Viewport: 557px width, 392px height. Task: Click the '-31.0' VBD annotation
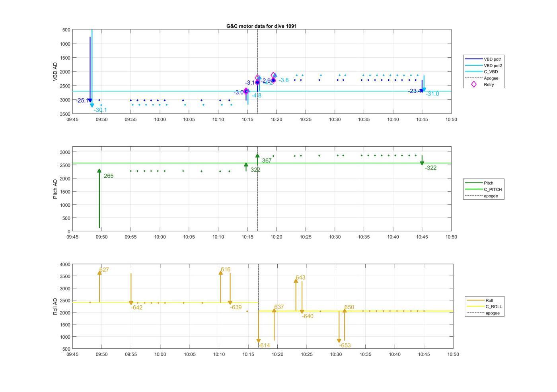coord(432,94)
